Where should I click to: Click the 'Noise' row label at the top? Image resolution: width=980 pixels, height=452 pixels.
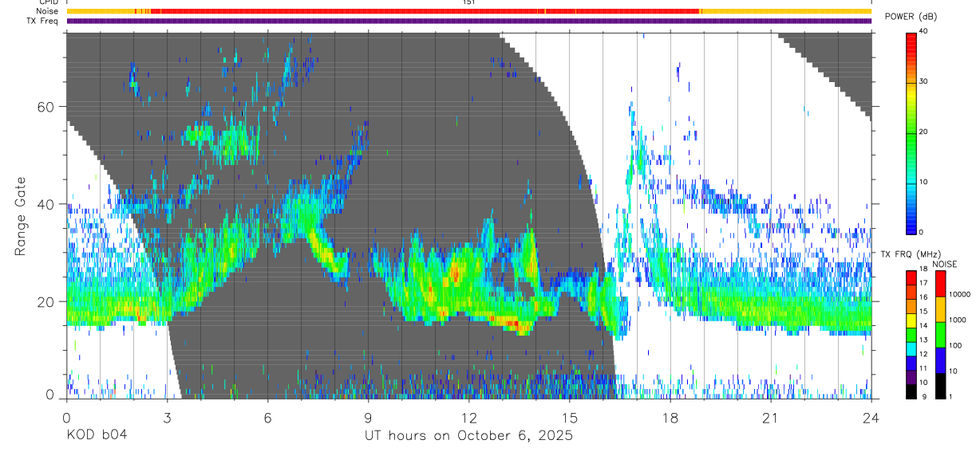(x=48, y=11)
